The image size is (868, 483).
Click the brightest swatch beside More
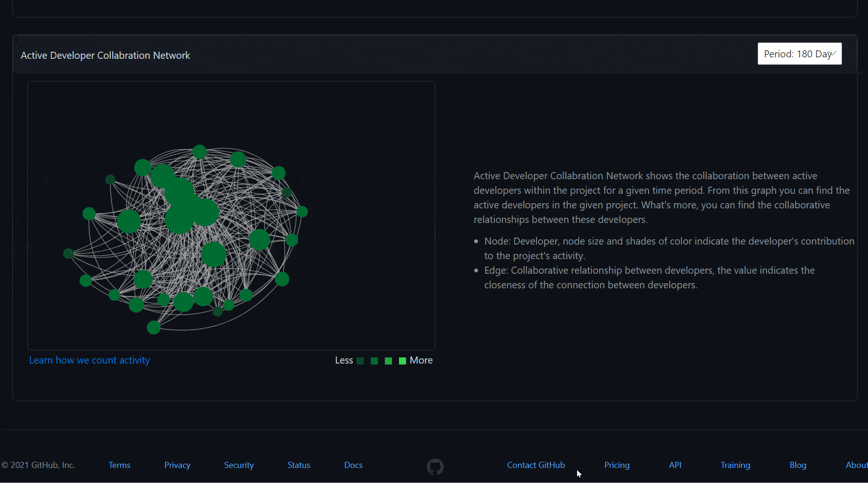click(x=402, y=361)
